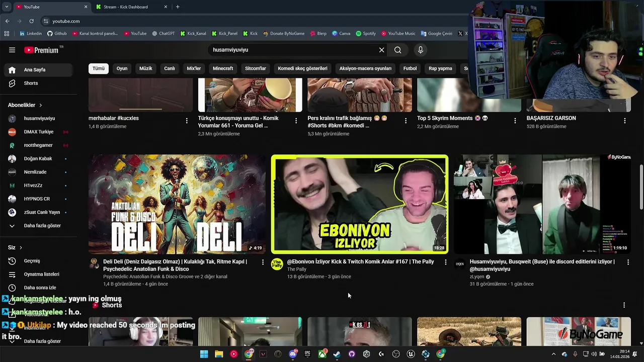Screen dimensions: 644x362
Task: Open options menu for Deli Deli video
Action: tap(263, 262)
